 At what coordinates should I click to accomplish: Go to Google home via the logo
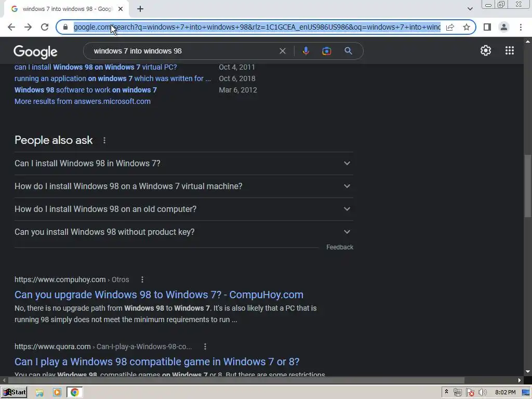click(x=36, y=51)
